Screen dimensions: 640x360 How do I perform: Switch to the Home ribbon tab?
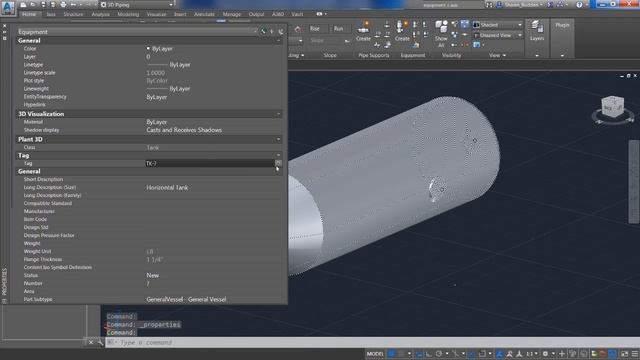pos(29,14)
